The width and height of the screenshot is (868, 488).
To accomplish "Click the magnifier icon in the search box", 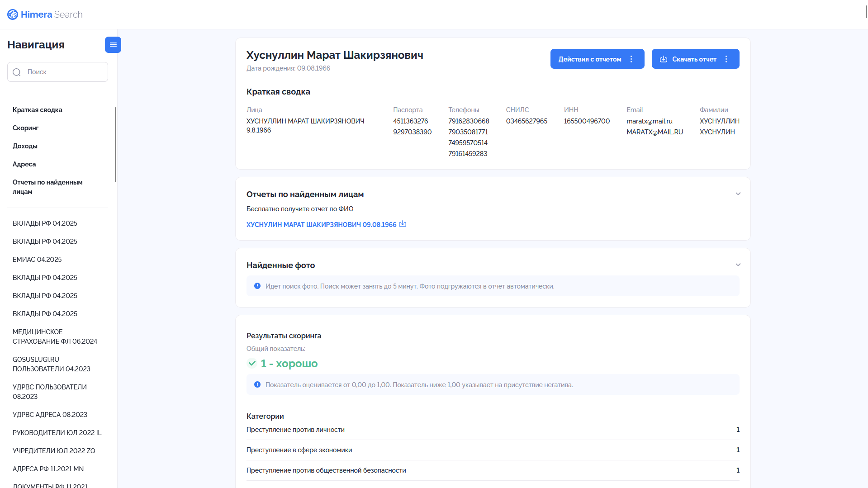I will tap(17, 72).
